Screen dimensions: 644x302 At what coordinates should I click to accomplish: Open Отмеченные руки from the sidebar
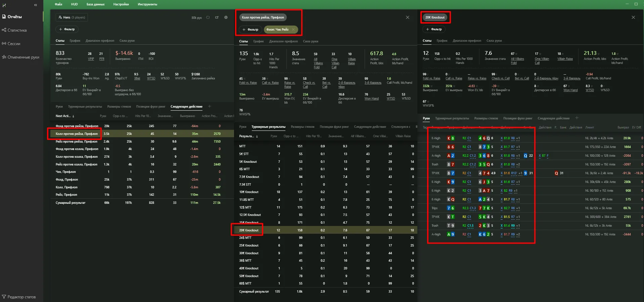pyautogui.click(x=23, y=57)
